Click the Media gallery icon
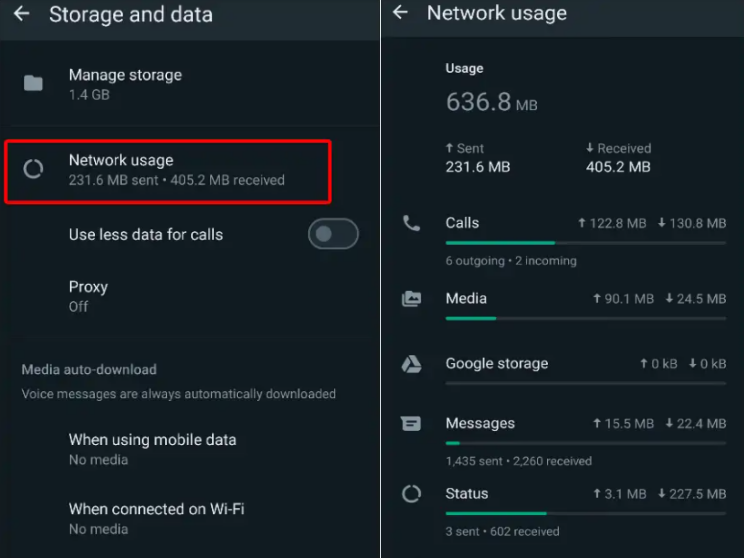This screenshot has width=744, height=558. click(x=411, y=298)
